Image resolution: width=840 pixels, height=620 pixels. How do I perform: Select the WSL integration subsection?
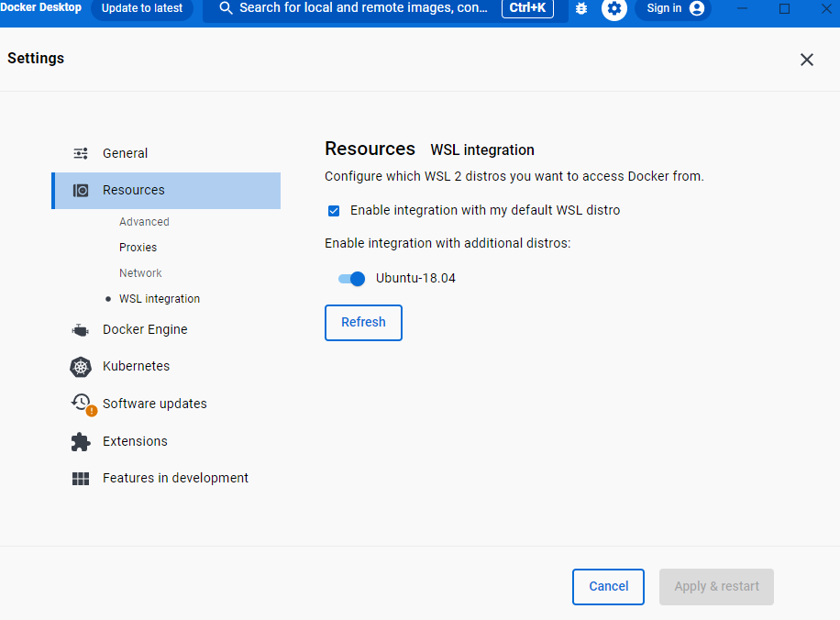[160, 299]
